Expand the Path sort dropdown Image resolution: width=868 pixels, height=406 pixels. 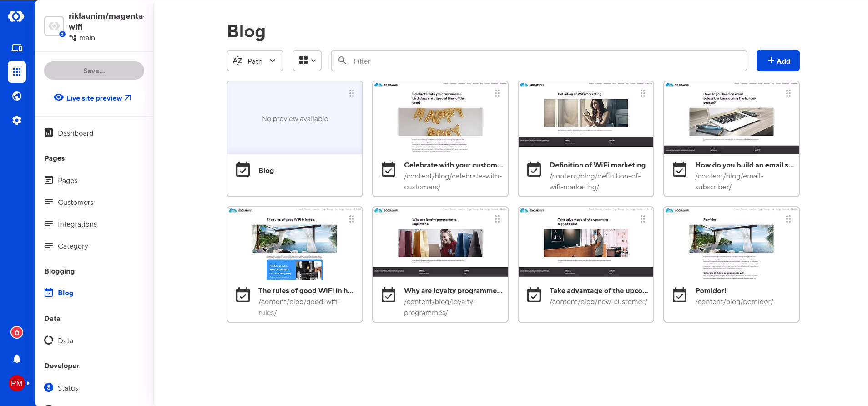255,61
